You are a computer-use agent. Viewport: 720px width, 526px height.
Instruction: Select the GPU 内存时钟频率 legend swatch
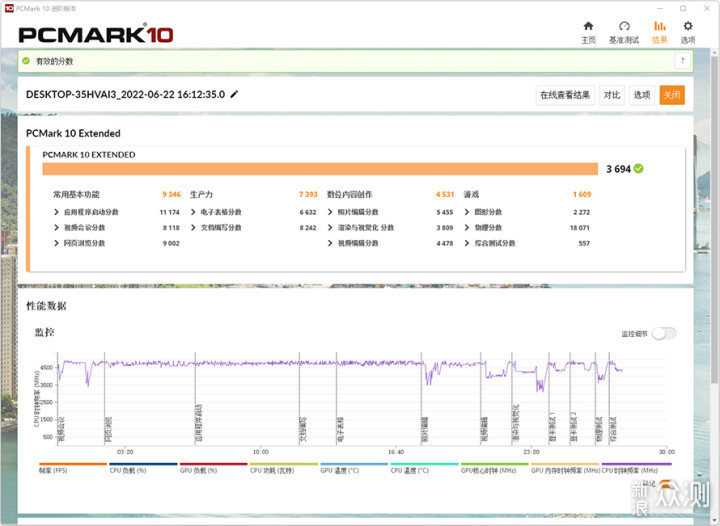[x=565, y=464]
